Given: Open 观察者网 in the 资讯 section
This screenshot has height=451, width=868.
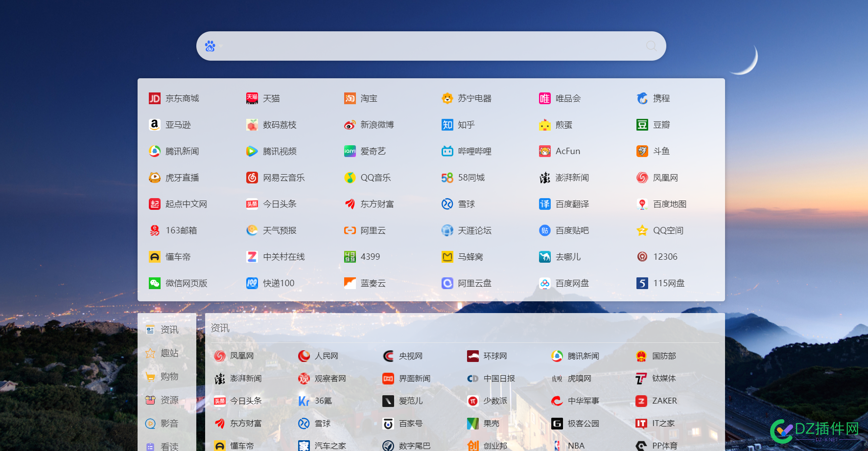Looking at the screenshot, I should (x=322, y=379).
